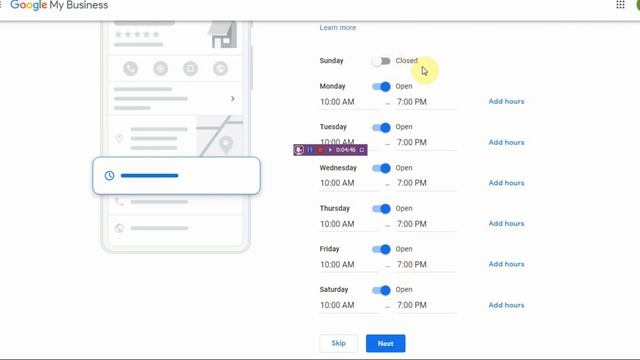
Task: Click the highlighted hours card in preview
Action: 176,176
